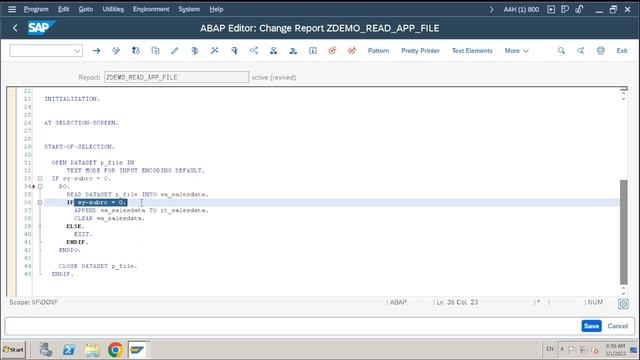The image size is (640, 360).
Task: Click the blue Save button
Action: [591, 326]
